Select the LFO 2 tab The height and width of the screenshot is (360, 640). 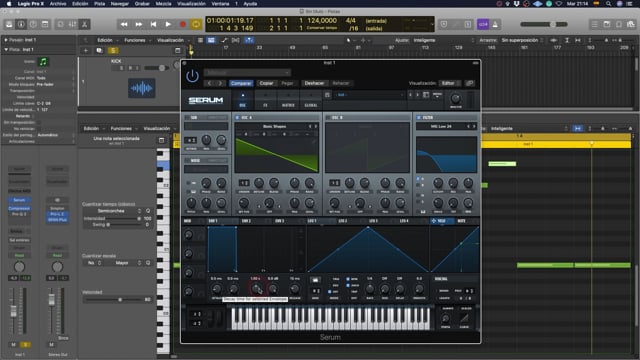pos(351,221)
